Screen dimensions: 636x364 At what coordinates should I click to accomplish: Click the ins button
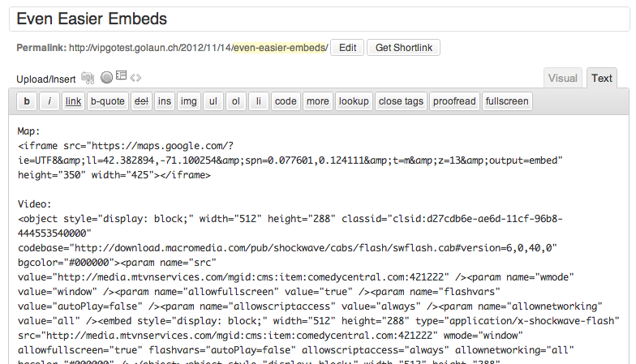tap(164, 101)
